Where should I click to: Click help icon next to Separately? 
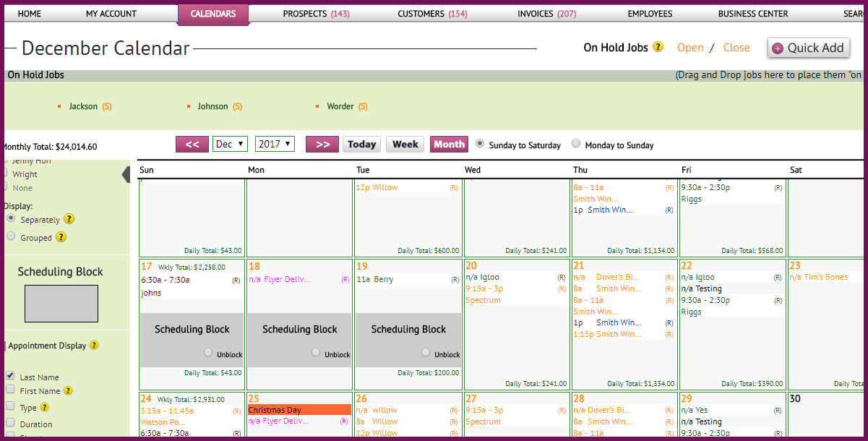pyautogui.click(x=69, y=219)
